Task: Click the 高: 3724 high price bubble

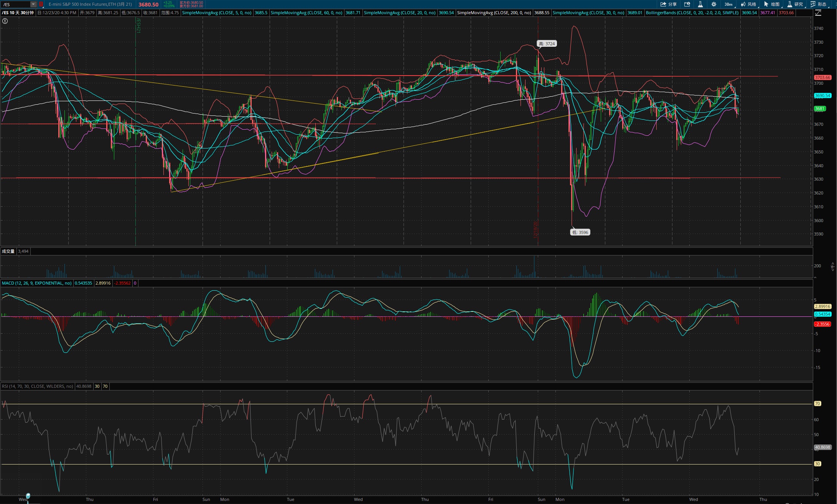Action: [x=547, y=44]
